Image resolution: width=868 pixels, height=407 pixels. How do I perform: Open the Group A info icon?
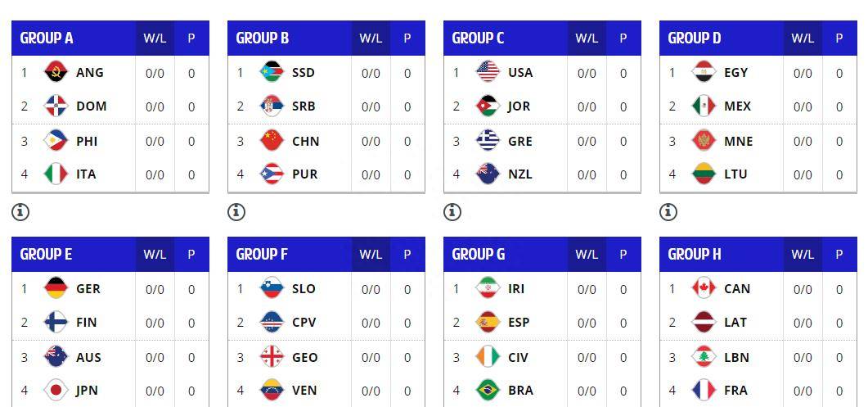click(x=20, y=212)
